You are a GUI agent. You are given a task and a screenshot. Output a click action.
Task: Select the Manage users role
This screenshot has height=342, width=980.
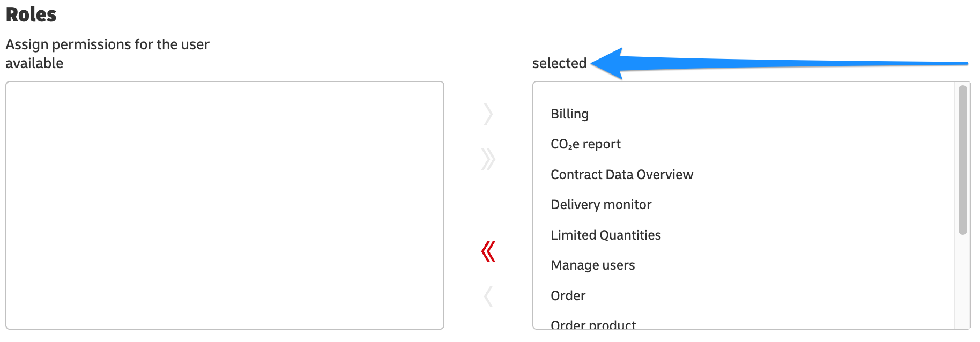(x=592, y=265)
